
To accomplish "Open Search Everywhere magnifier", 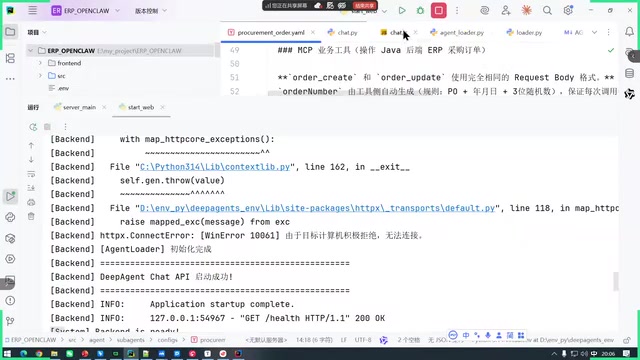I will click(x=547, y=11).
